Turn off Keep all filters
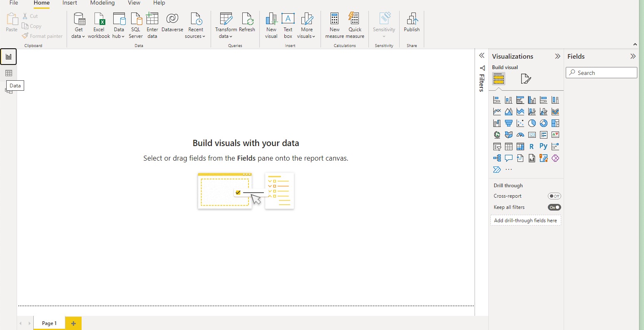644x330 pixels. [x=554, y=207]
